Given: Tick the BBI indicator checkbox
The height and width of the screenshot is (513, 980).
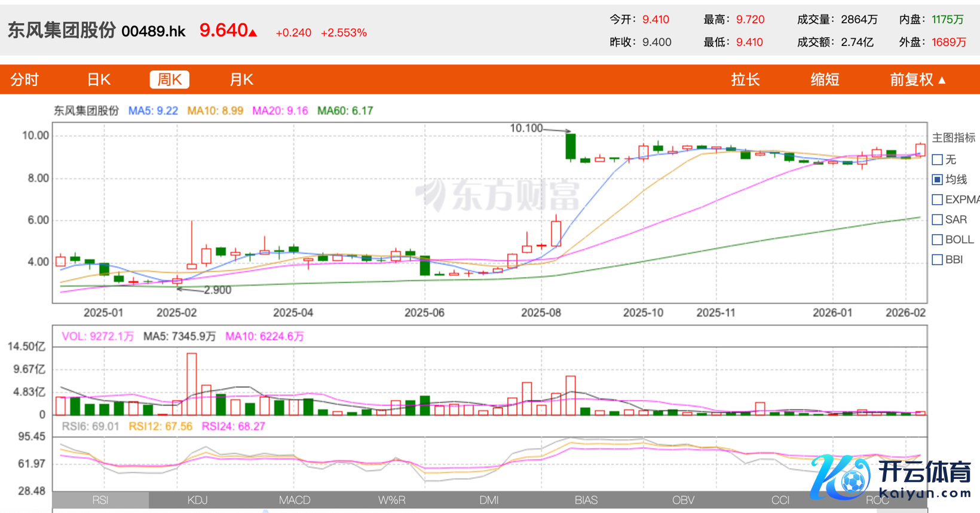Looking at the screenshot, I should (x=938, y=260).
